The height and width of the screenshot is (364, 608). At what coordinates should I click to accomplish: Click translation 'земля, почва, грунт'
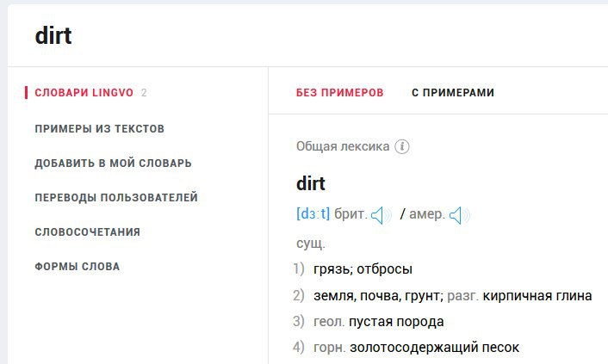pyautogui.click(x=378, y=296)
